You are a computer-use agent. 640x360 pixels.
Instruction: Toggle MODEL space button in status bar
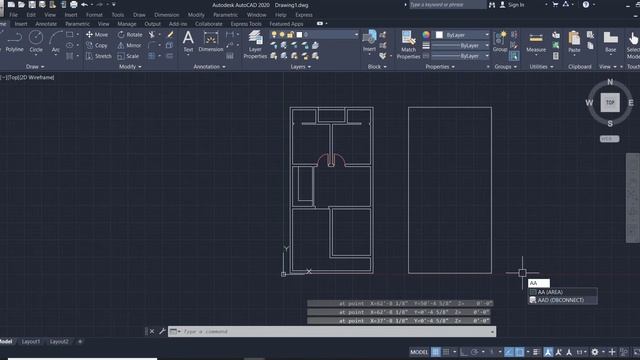[419, 352]
